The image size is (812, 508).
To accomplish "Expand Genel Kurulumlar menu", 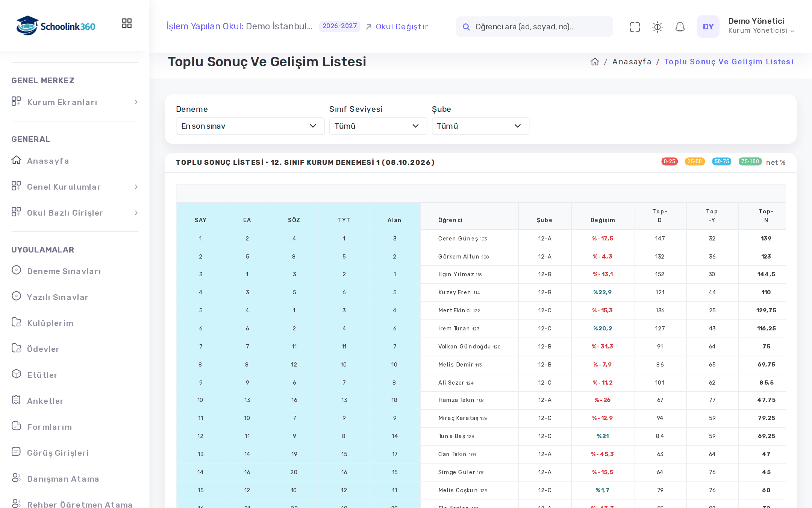I will [75, 187].
